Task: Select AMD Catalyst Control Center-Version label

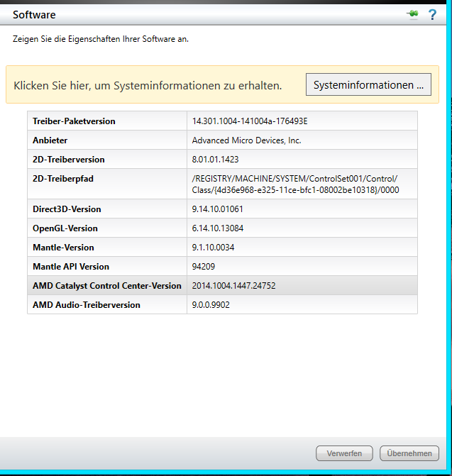Action: pyautogui.click(x=107, y=286)
